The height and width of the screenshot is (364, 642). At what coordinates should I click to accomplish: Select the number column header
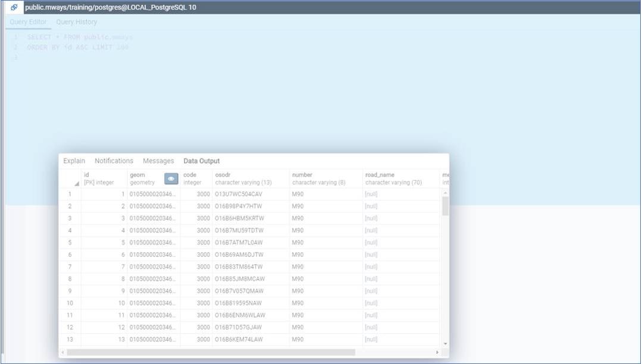point(326,178)
